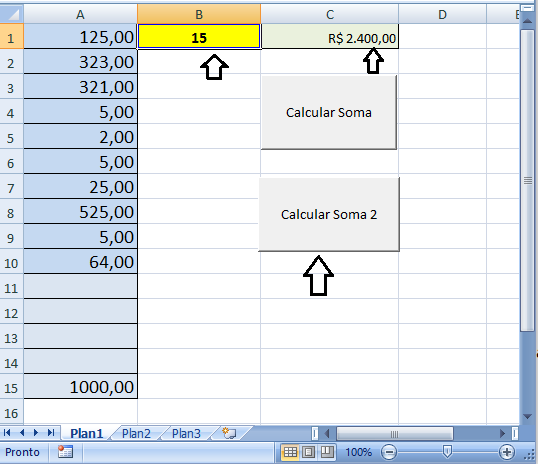538x464 pixels.
Task: Click the insert new worksheet icon
Action: click(229, 433)
